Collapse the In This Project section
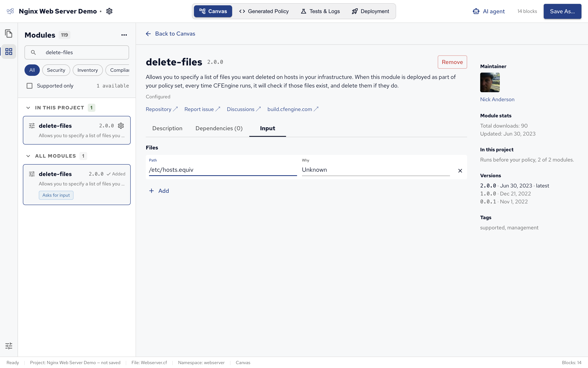Image resolution: width=588 pixels, height=368 pixels. point(28,108)
